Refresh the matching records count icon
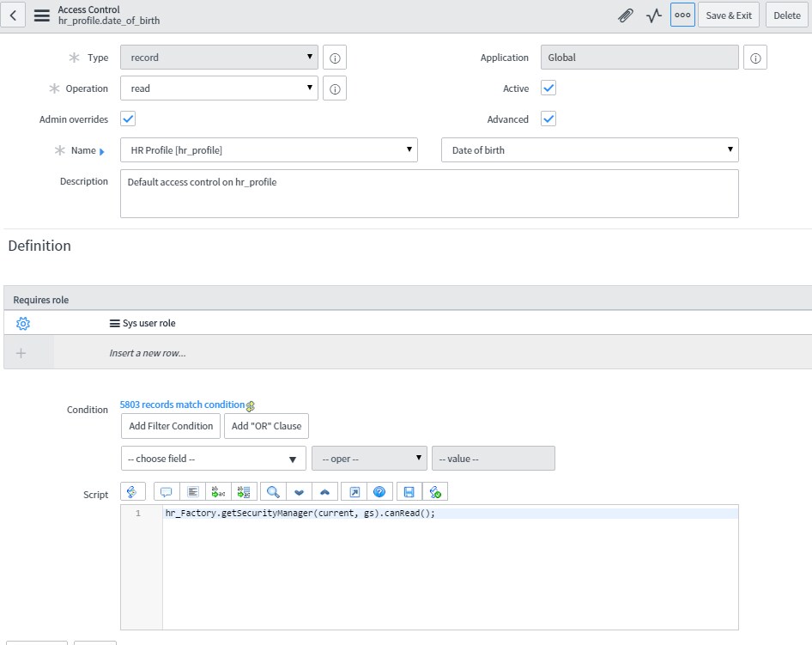 251,406
